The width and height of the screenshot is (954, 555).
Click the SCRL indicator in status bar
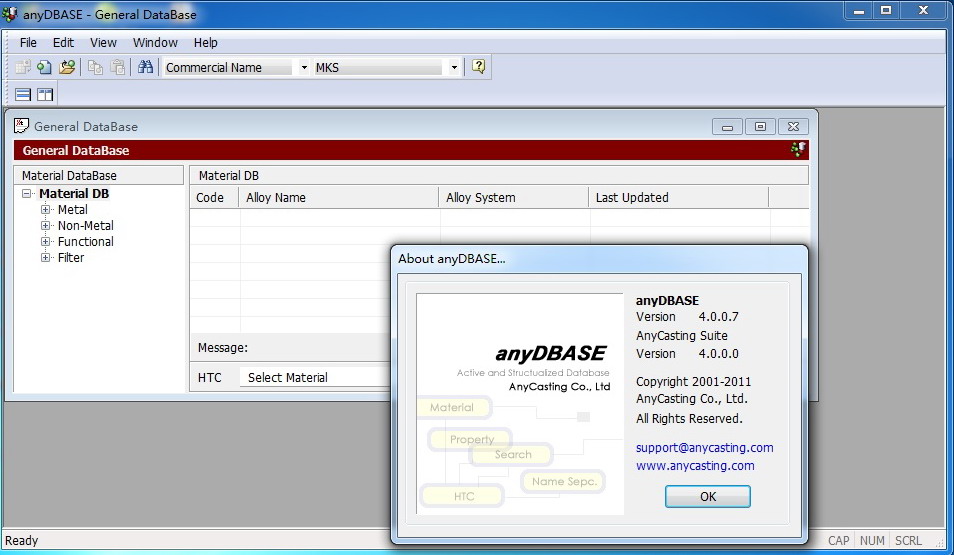pos(908,540)
